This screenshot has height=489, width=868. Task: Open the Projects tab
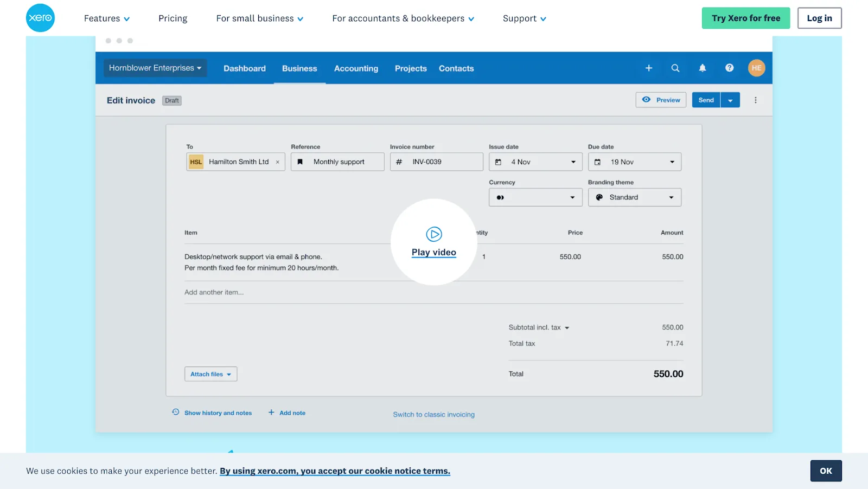point(411,68)
